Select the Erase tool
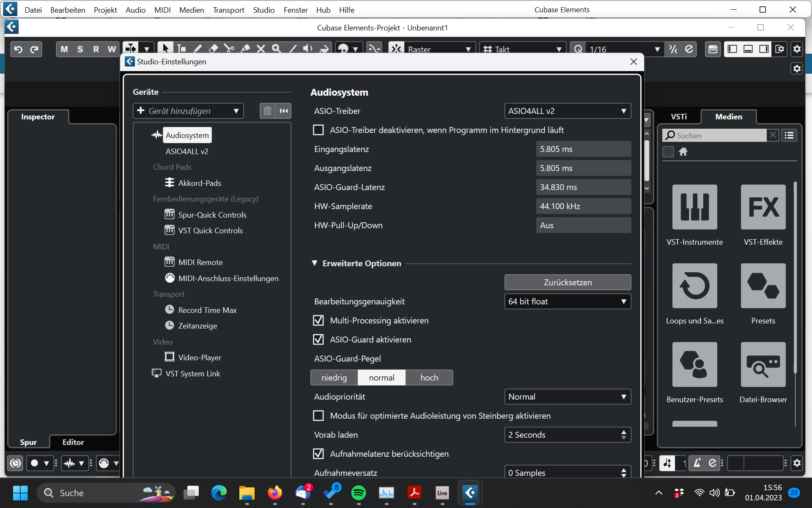The image size is (812, 508). click(214, 49)
